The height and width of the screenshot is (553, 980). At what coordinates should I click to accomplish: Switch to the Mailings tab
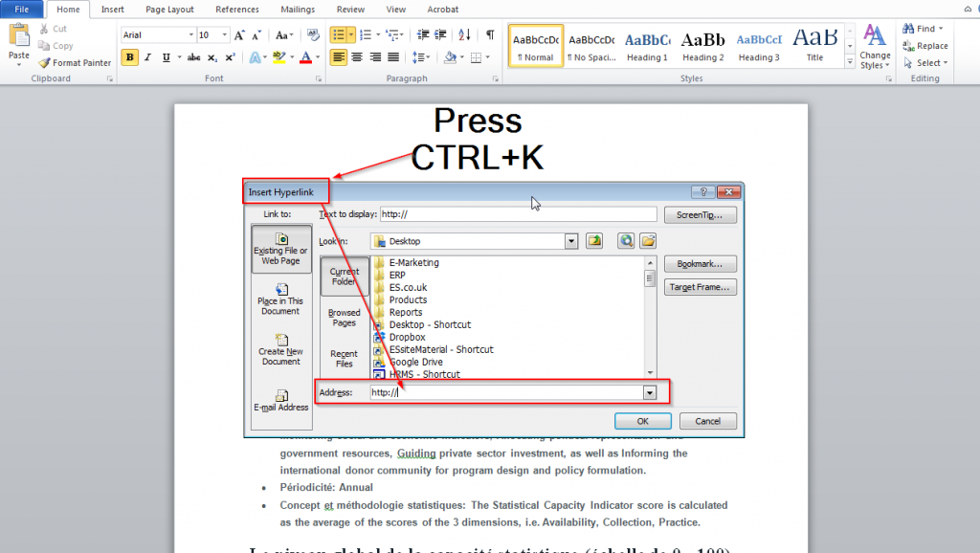click(x=298, y=10)
